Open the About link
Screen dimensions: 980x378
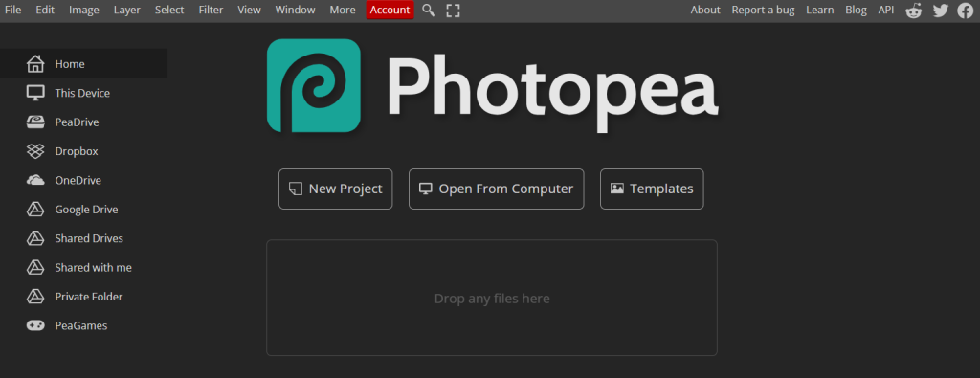point(705,10)
